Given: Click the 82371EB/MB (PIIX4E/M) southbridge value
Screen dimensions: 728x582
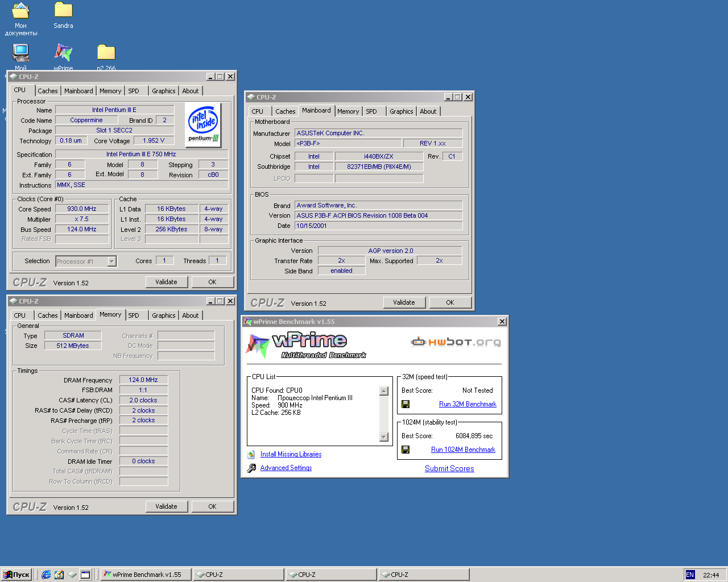Looking at the screenshot, I should 379,167.
